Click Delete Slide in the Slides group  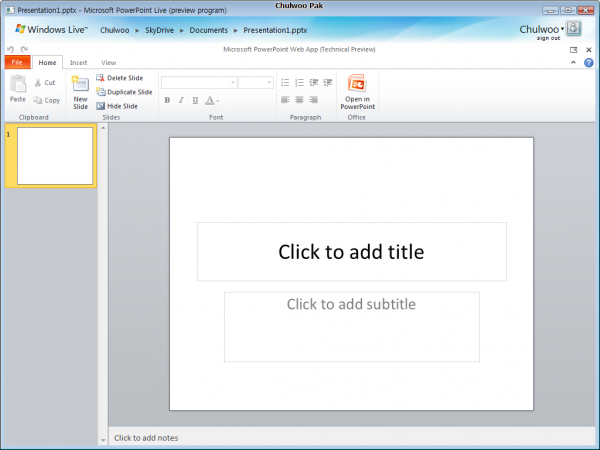pyautogui.click(x=119, y=78)
